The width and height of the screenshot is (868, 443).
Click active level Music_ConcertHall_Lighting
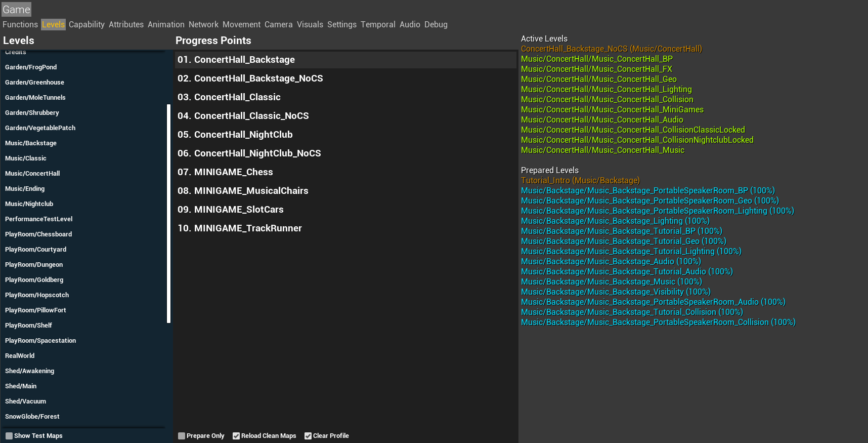click(x=606, y=89)
